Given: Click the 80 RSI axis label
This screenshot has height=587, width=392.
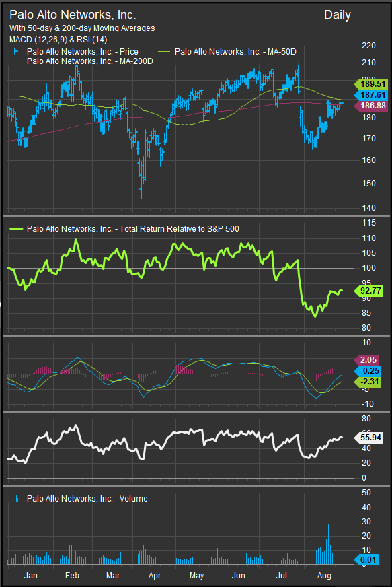Looking at the screenshot, I should 366,419.
